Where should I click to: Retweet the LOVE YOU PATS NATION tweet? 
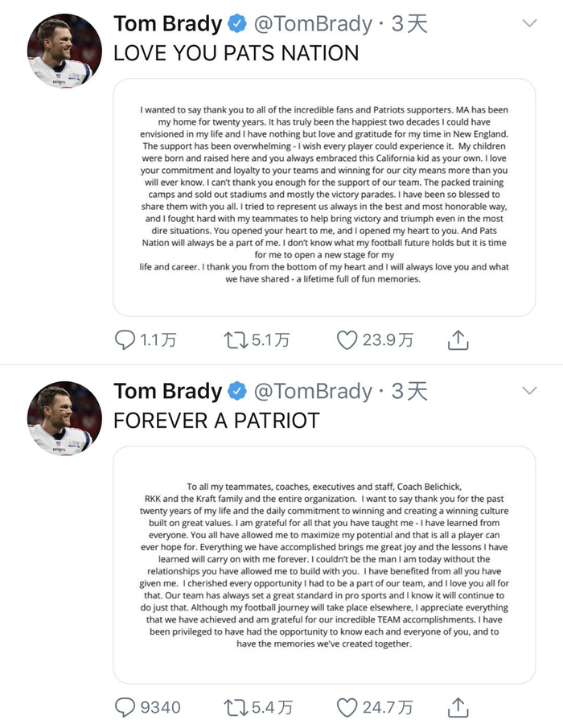click(236, 340)
